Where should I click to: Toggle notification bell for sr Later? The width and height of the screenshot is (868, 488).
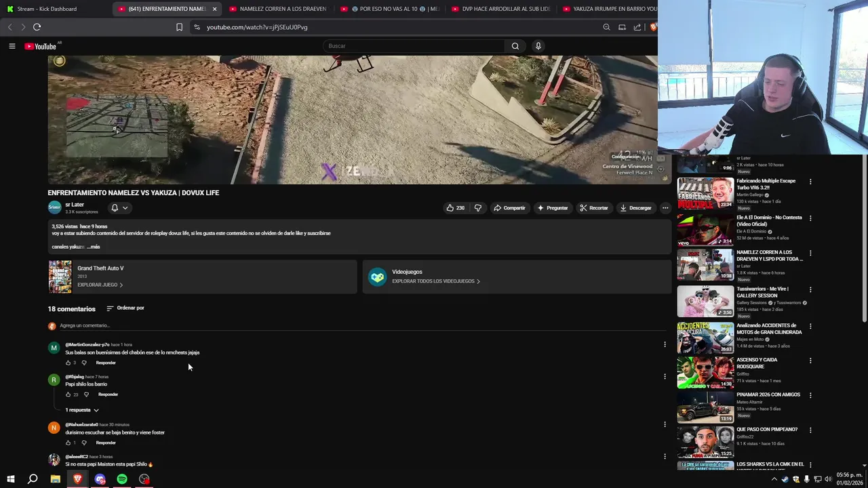[x=119, y=208]
